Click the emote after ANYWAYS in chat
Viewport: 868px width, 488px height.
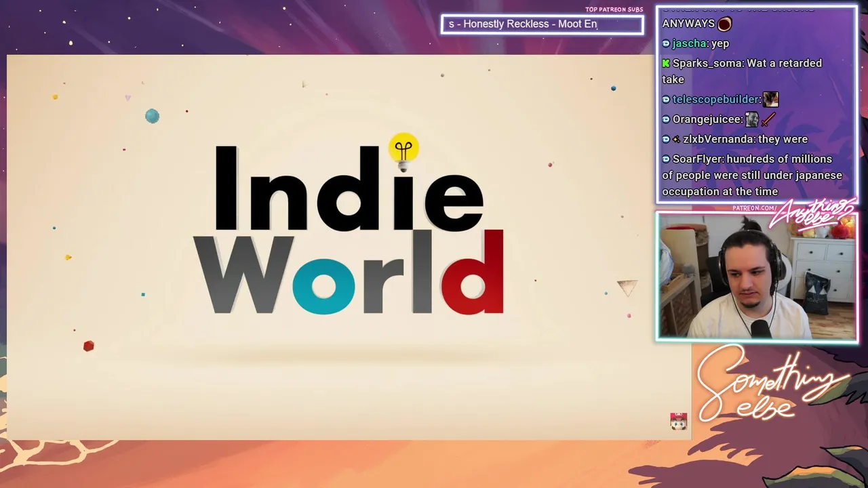pyautogui.click(x=724, y=24)
